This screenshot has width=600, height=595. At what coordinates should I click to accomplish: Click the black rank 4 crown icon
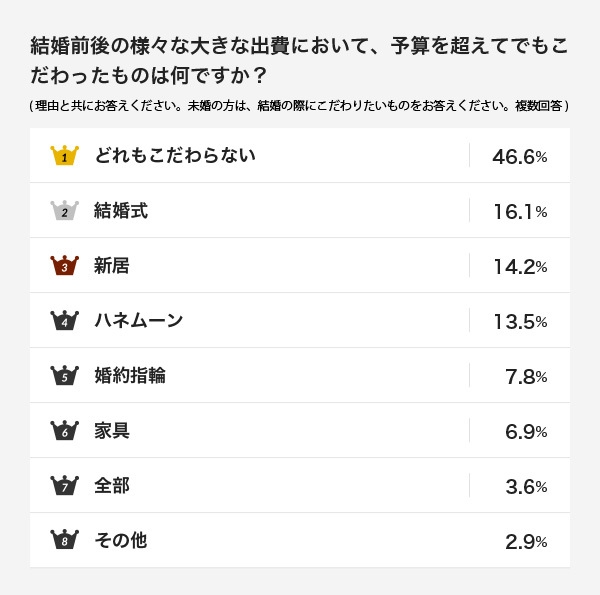(x=64, y=321)
